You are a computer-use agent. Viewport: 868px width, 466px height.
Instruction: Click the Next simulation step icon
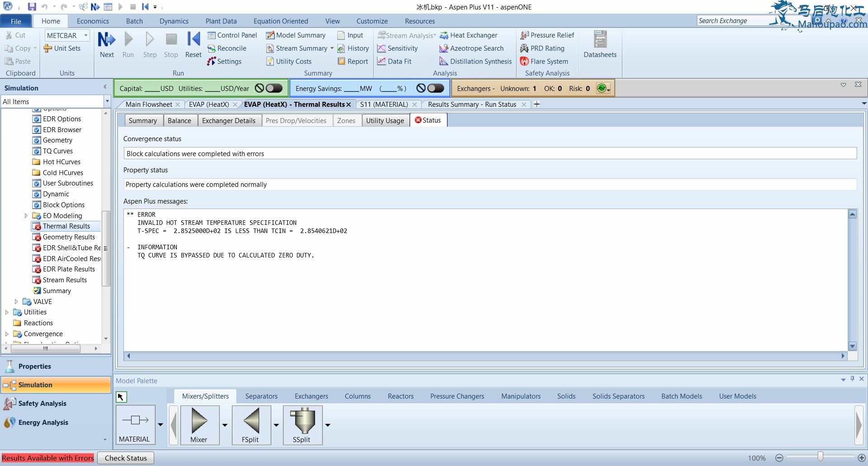107,44
